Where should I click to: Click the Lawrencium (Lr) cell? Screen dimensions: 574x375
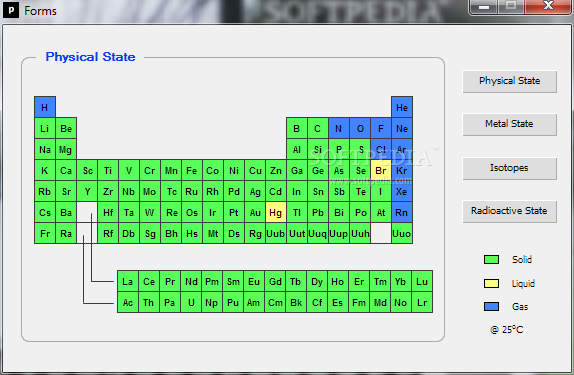422,302
